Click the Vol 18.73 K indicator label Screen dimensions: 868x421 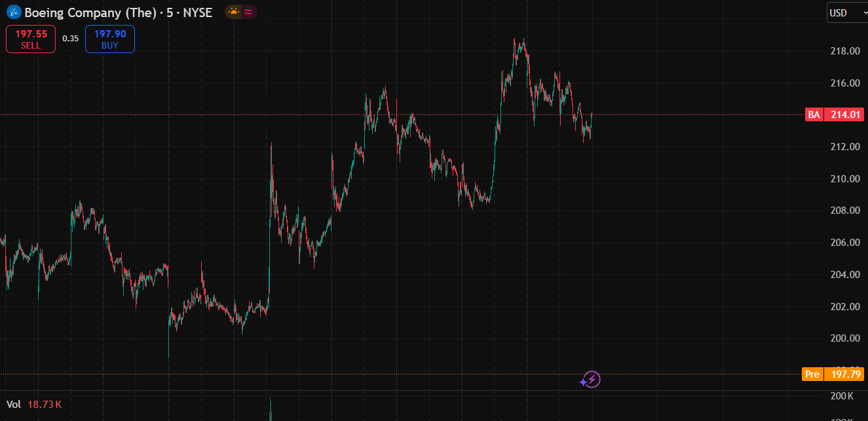tap(34, 405)
